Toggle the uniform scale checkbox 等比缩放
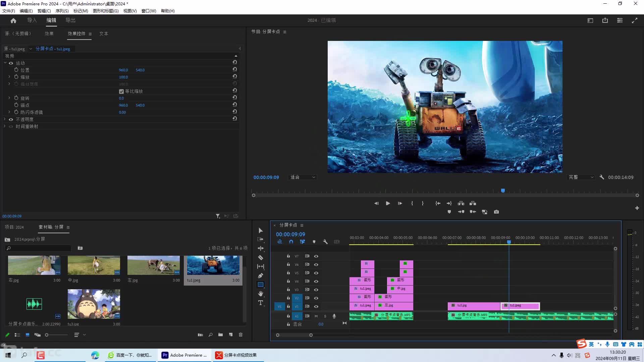 pyautogui.click(x=121, y=91)
